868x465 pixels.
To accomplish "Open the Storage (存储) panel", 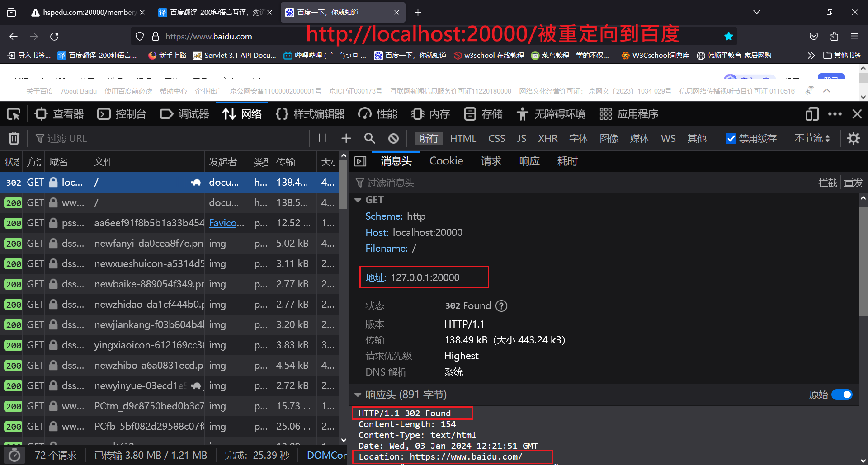I will pyautogui.click(x=483, y=114).
